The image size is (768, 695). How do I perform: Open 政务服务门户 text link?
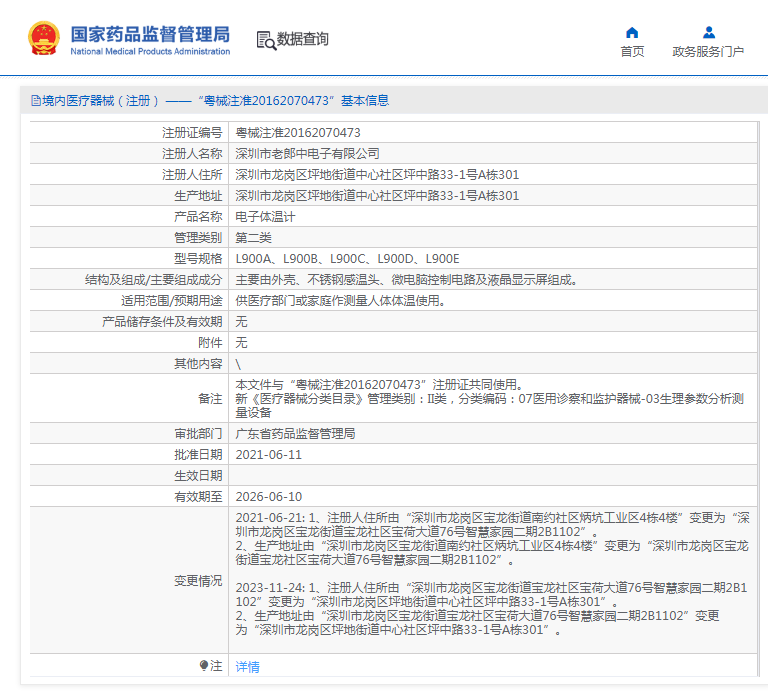coord(708,51)
